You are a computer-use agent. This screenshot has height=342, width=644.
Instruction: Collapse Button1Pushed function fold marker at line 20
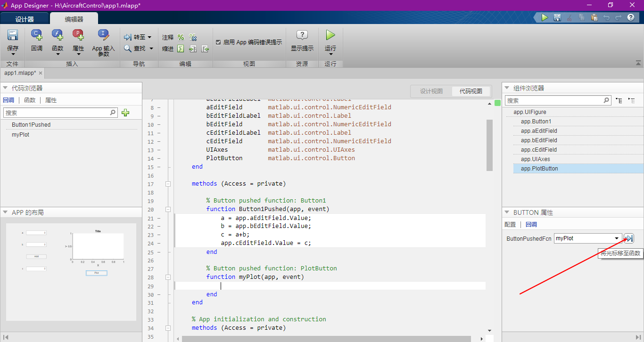pos(168,209)
